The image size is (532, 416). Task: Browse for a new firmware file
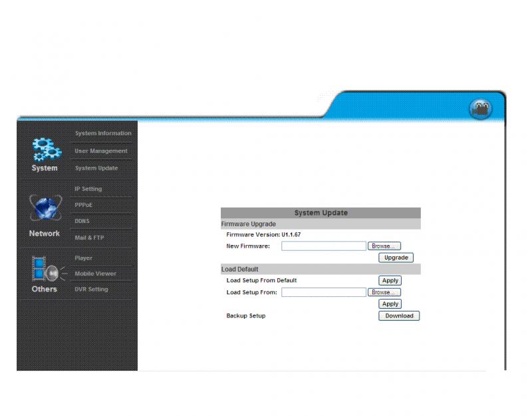[x=384, y=246]
